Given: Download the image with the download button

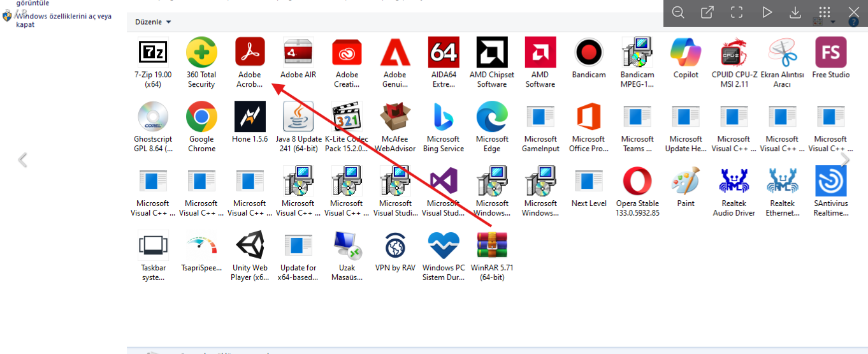Looking at the screenshot, I should 795,12.
